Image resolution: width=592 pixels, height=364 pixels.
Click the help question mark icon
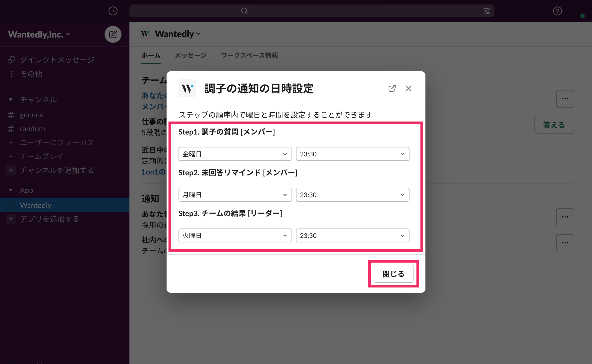tap(557, 11)
